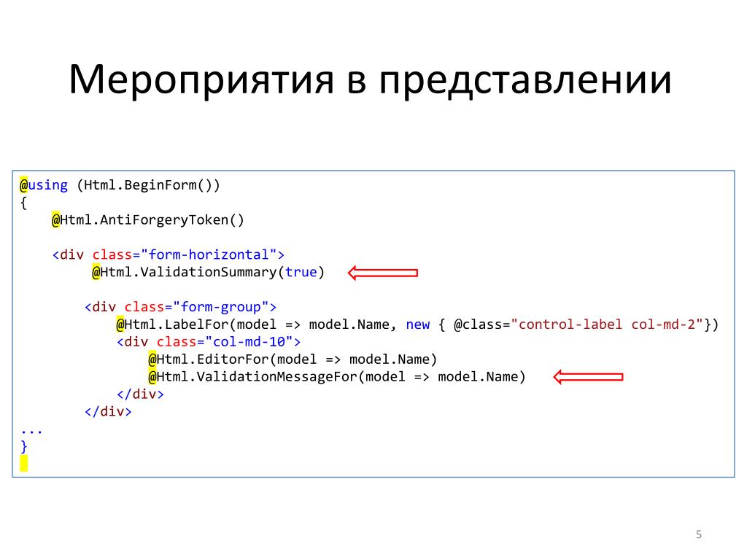Click the opening brace under @using
The height and width of the screenshot is (560, 747).
pos(24,203)
